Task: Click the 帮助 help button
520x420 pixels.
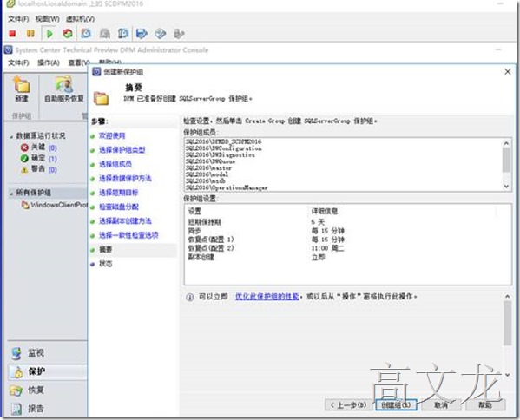Action: click(485, 404)
